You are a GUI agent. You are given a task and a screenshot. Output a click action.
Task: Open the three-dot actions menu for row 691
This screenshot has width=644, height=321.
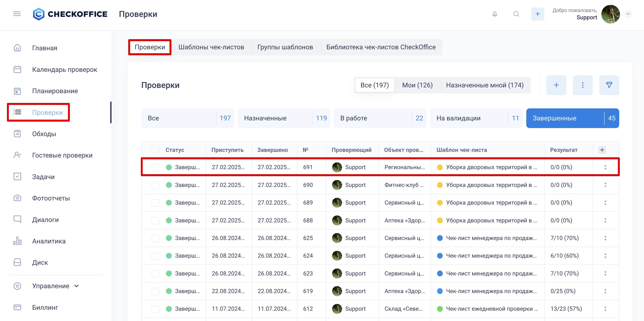tap(605, 167)
